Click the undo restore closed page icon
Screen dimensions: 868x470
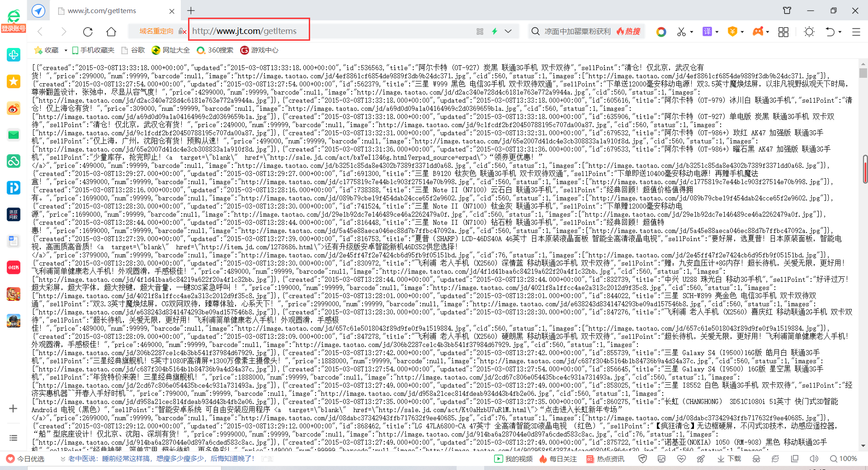coord(830,32)
